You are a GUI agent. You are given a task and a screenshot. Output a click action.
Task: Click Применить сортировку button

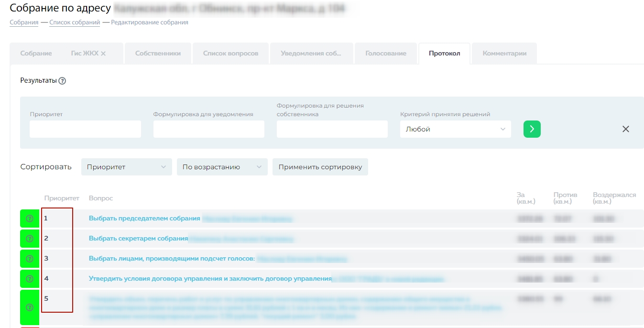(x=320, y=167)
